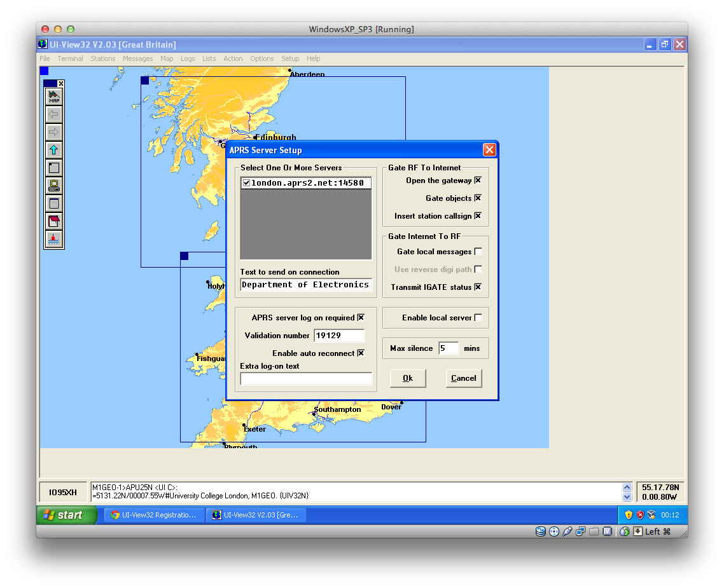The image size is (724, 588).
Task: Click monitor pane scroll up arrow
Action: (627, 488)
